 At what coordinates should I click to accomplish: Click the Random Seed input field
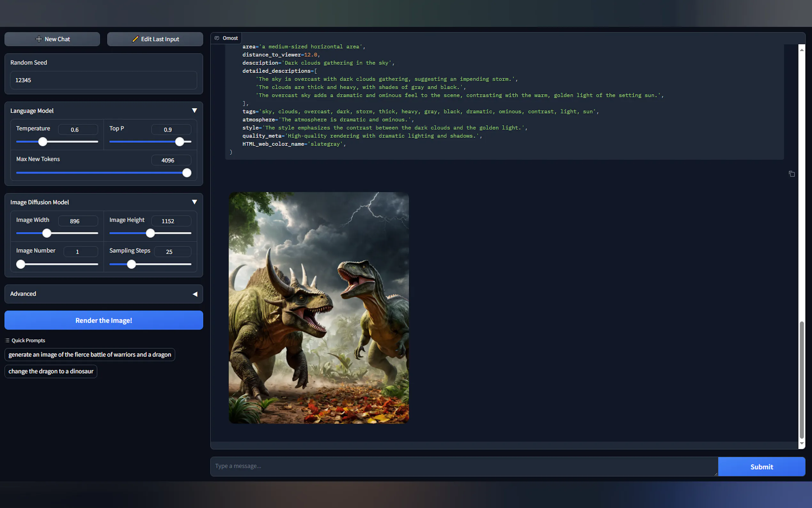click(103, 80)
